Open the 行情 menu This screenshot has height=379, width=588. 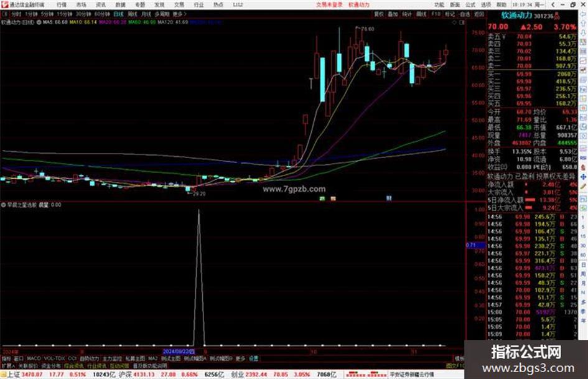(x=62, y=5)
